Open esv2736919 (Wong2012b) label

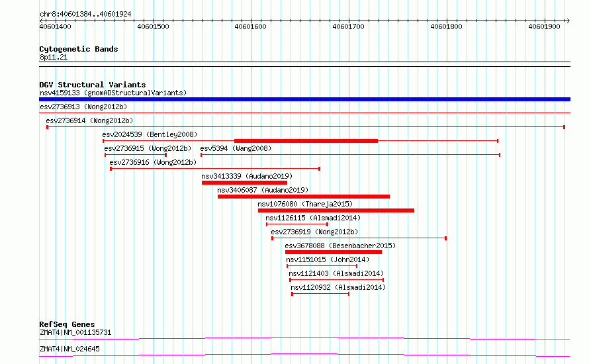pos(314,232)
